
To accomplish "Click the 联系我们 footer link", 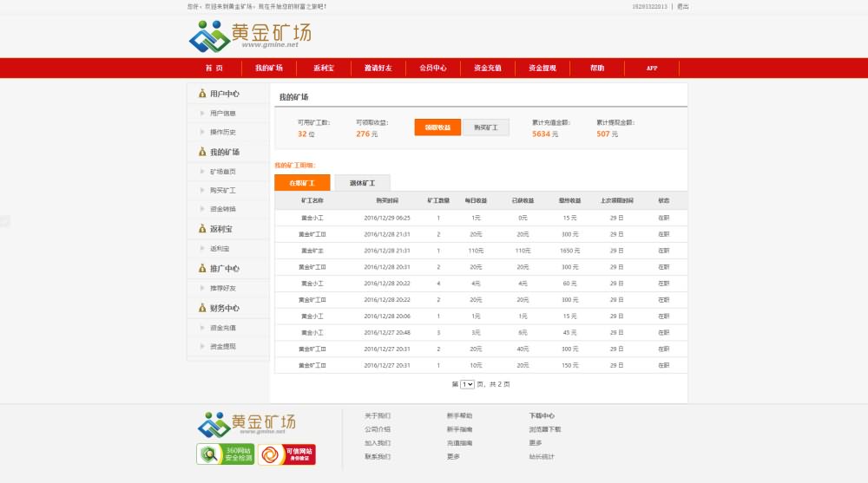I will pos(378,456).
